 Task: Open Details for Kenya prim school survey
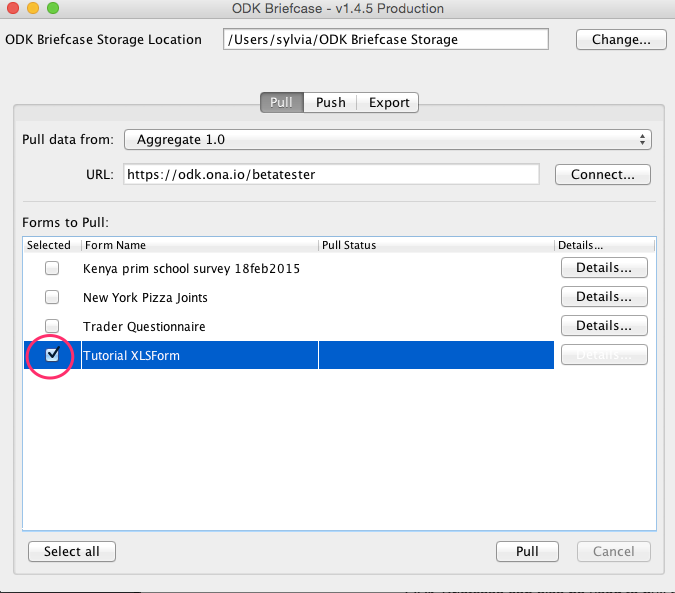(604, 268)
